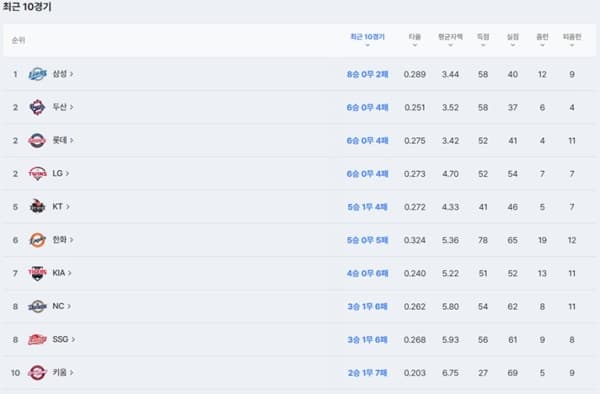Click the 4승 0무 6패 record
This screenshot has width=600, height=394.
[x=367, y=274]
